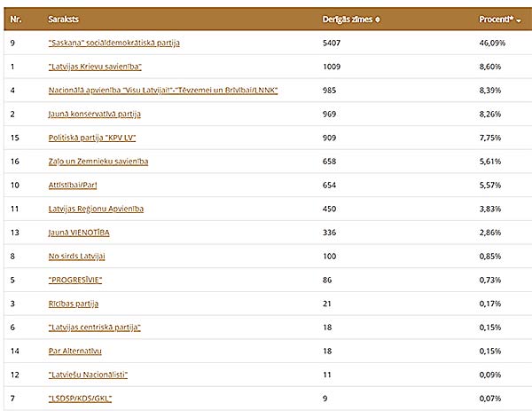Open the "LSDSP/KDS/GKL" link

[80, 399]
